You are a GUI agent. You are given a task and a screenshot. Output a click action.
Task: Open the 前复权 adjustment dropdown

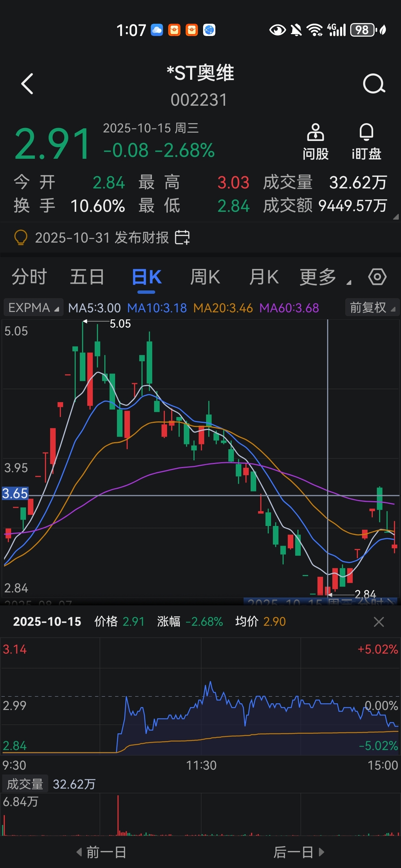coord(372,308)
